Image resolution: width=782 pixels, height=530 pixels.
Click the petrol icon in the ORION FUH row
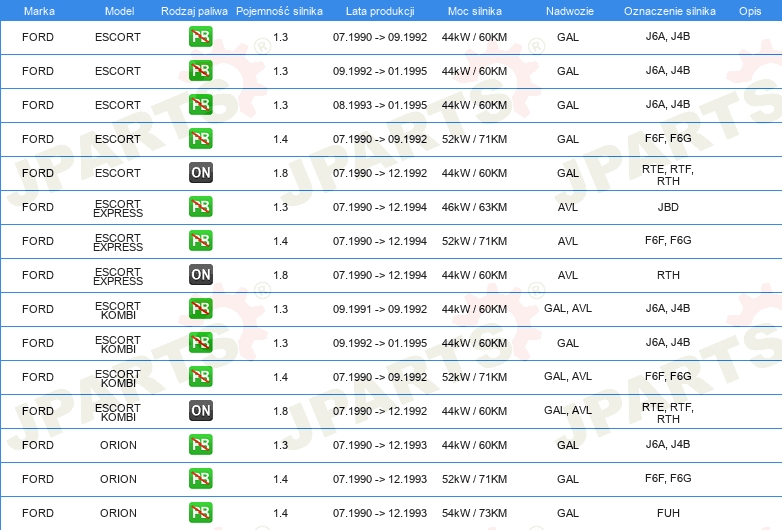tap(200, 513)
